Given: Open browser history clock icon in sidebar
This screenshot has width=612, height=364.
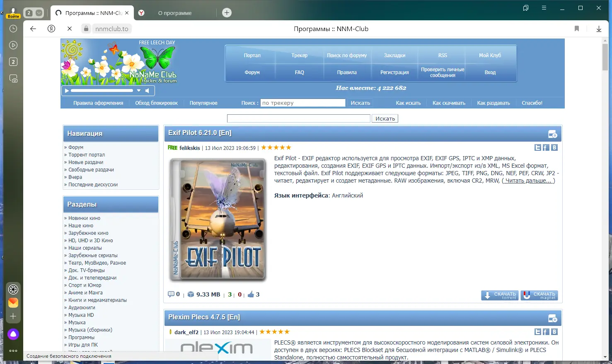Looking at the screenshot, I should 13,29.
